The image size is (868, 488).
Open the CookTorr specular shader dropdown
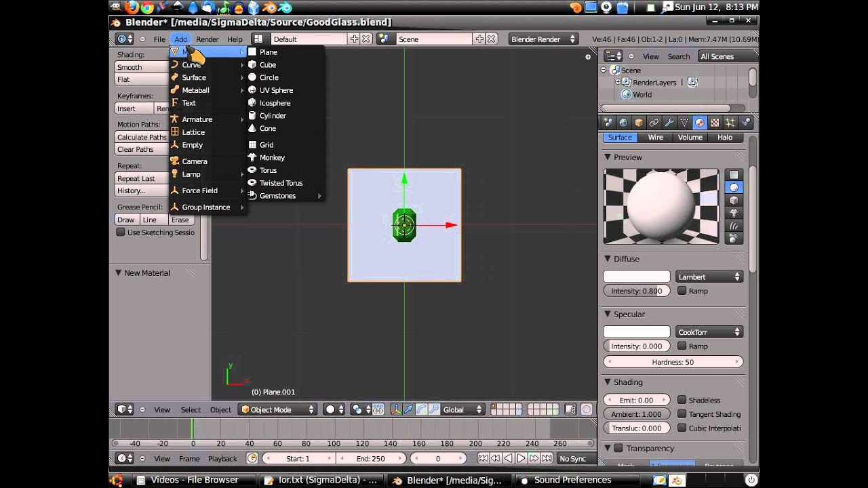click(x=709, y=332)
